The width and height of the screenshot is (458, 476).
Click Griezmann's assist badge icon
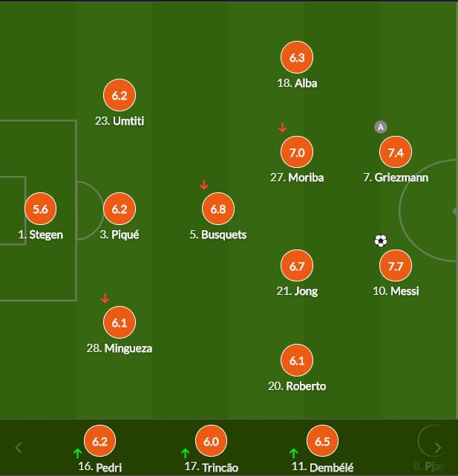(381, 127)
